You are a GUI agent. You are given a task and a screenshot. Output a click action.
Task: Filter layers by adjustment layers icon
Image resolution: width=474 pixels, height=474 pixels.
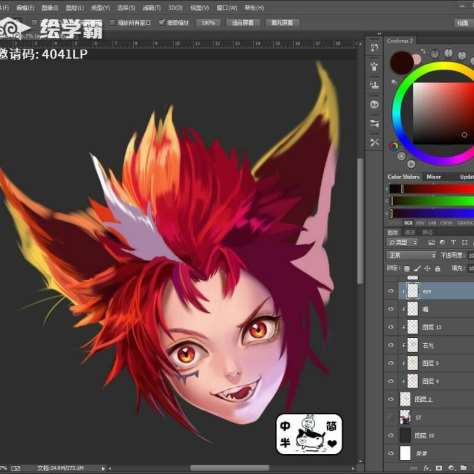(442, 243)
